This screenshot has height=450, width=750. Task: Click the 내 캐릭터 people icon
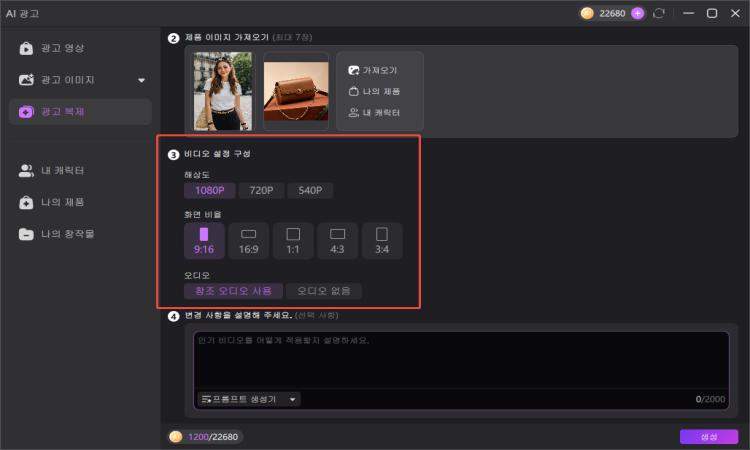click(x=26, y=171)
